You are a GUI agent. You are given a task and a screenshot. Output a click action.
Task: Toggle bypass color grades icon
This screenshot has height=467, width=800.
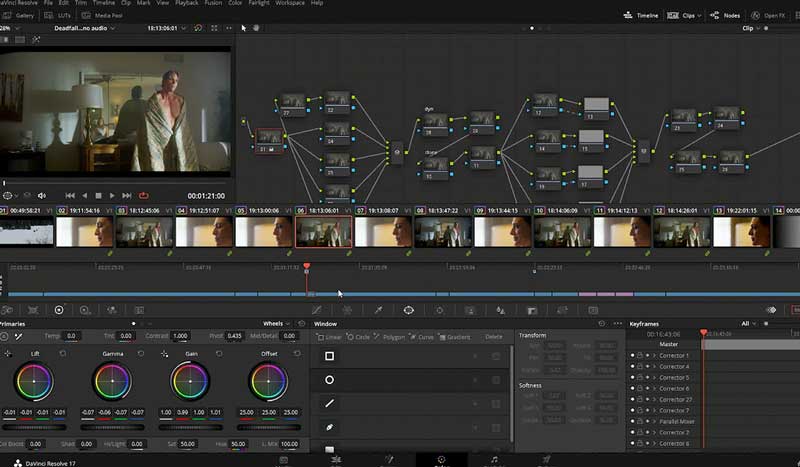tap(198, 28)
